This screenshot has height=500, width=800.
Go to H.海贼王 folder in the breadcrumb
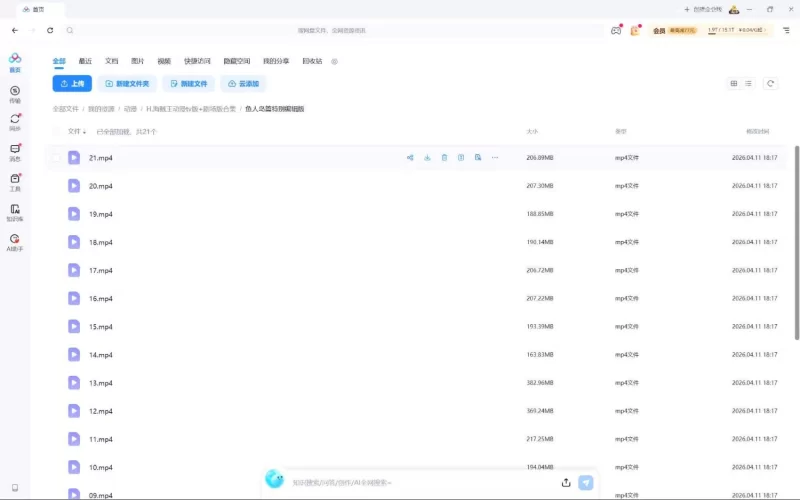(x=191, y=109)
